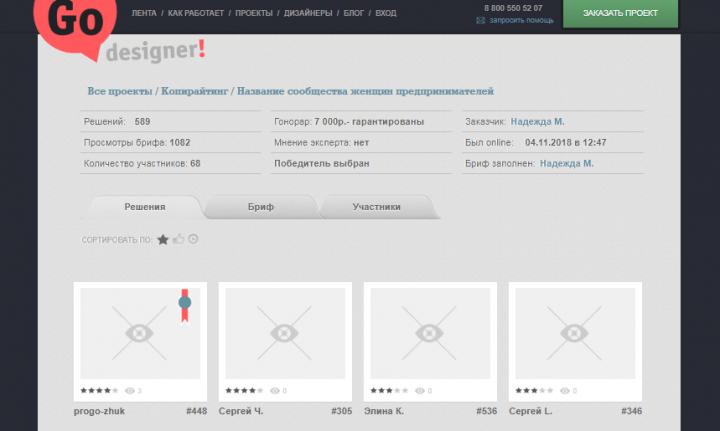The height and width of the screenshot is (431, 720).
Task: Open the Бриф tab
Action: (x=261, y=207)
